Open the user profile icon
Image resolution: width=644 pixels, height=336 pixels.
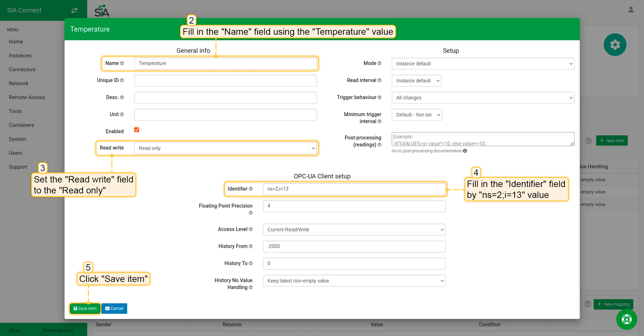click(631, 10)
